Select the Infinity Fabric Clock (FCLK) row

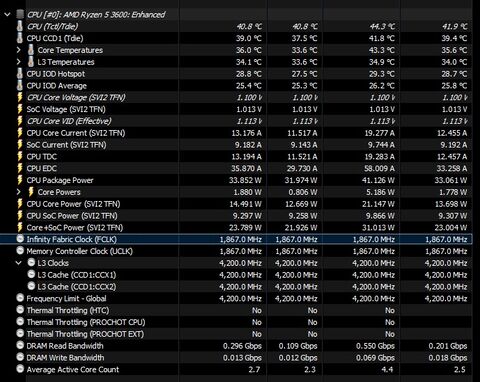click(x=236, y=239)
